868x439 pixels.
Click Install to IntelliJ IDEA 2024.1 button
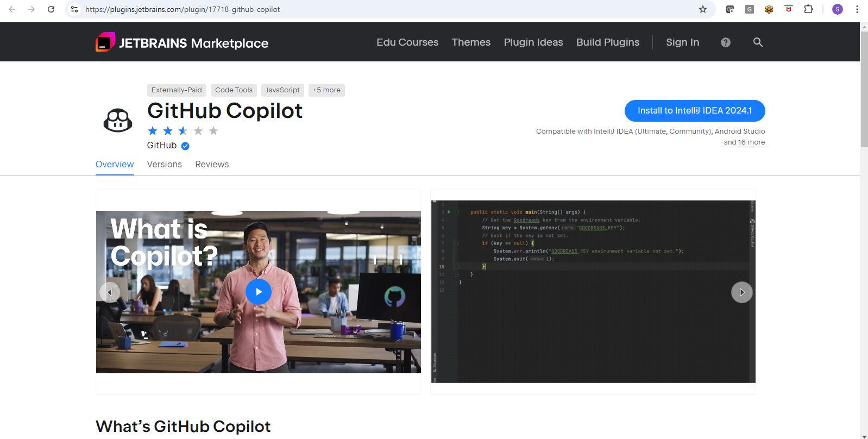pyautogui.click(x=695, y=111)
